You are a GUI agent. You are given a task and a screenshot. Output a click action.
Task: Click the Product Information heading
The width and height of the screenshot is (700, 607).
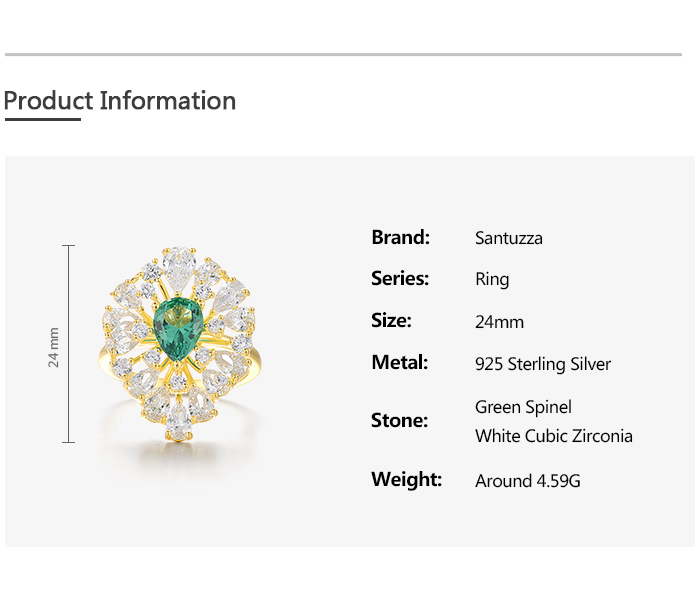pos(120,101)
